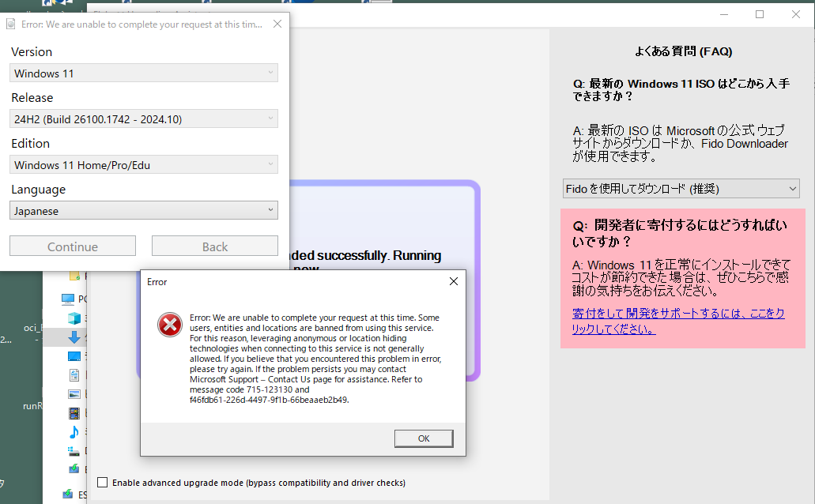Select the folder with green checkmark icon

coord(74,276)
